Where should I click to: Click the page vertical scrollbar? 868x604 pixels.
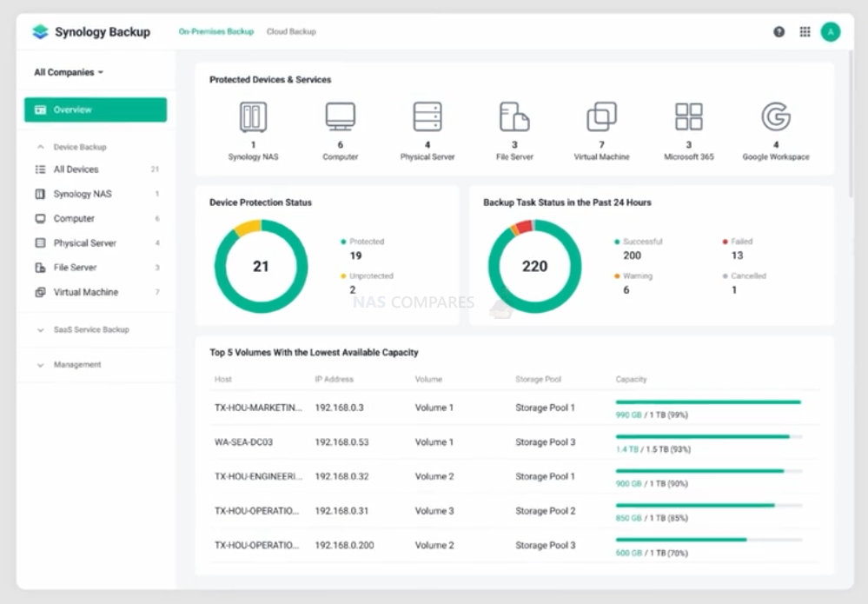pyautogui.click(x=851, y=123)
